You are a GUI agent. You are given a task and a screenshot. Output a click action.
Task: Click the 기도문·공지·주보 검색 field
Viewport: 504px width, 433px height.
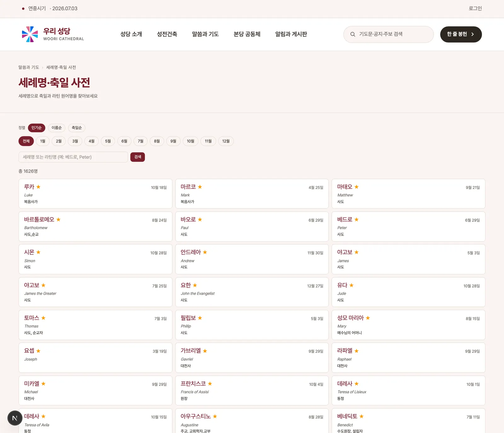coord(388,34)
